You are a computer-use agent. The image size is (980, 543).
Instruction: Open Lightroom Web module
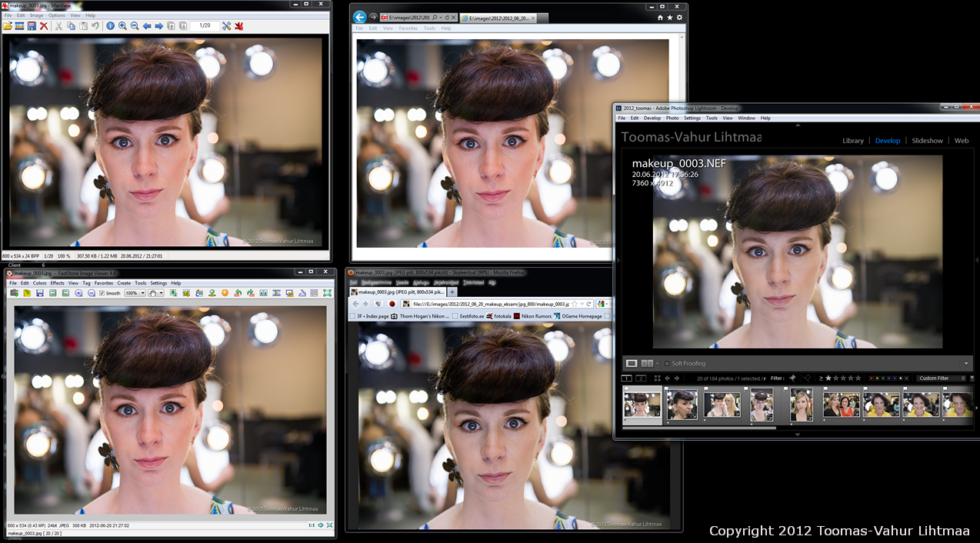pos(962,141)
